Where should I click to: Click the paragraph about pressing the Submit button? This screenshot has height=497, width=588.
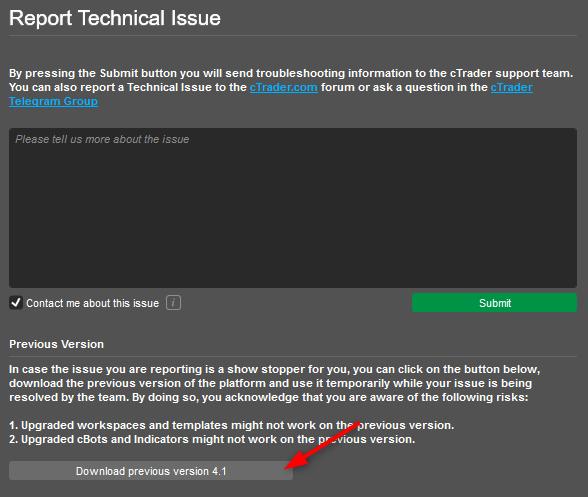tap(291, 87)
